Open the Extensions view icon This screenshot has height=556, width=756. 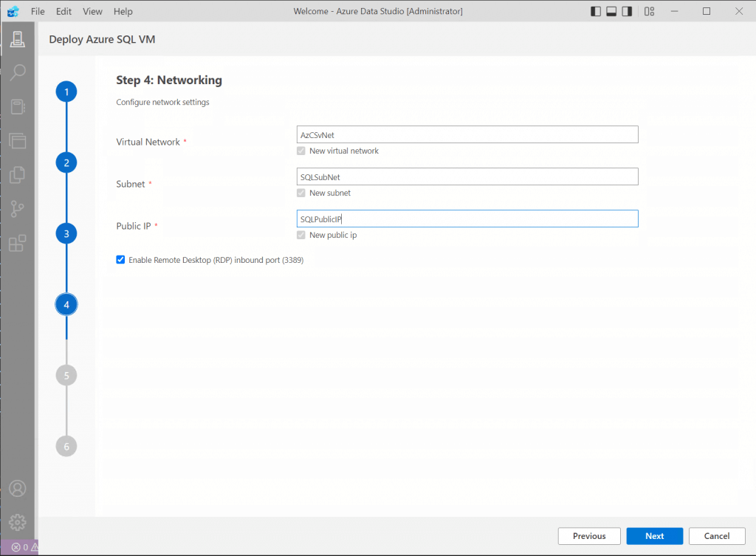[x=18, y=243]
